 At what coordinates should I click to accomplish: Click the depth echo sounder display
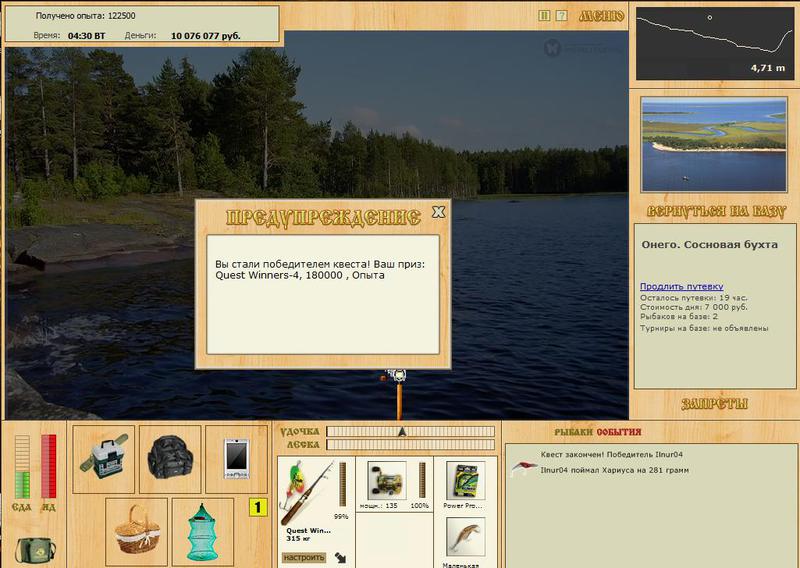click(714, 43)
